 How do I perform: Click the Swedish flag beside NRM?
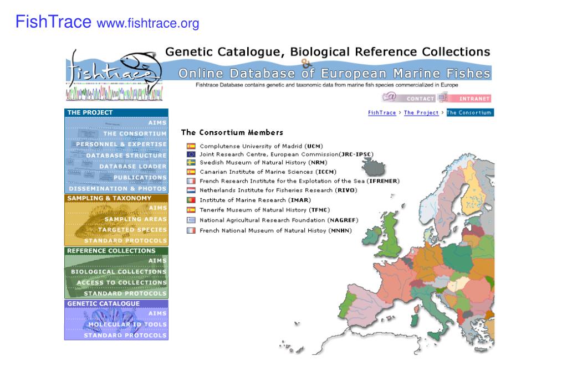coord(191,163)
